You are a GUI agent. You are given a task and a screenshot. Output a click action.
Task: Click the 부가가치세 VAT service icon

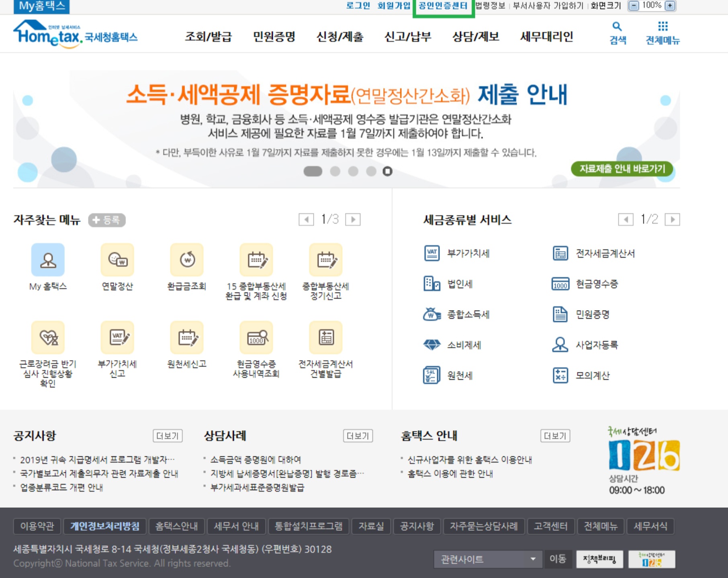(x=432, y=253)
